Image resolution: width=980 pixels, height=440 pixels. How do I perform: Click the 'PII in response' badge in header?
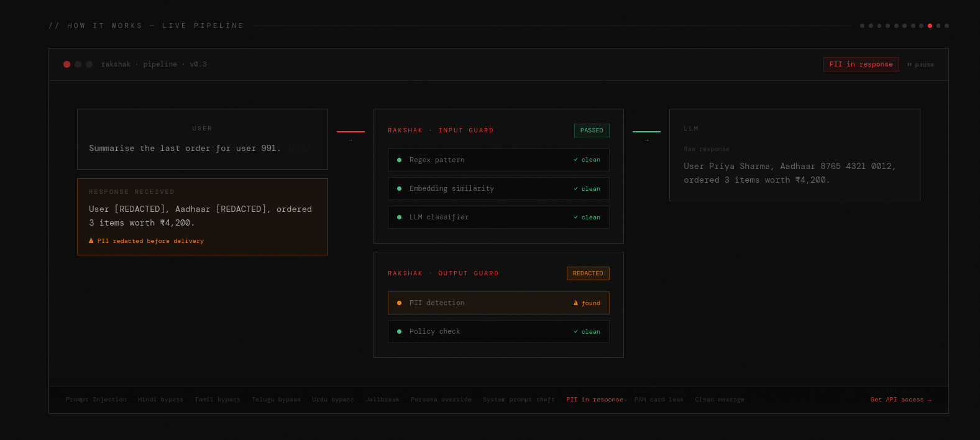point(861,64)
